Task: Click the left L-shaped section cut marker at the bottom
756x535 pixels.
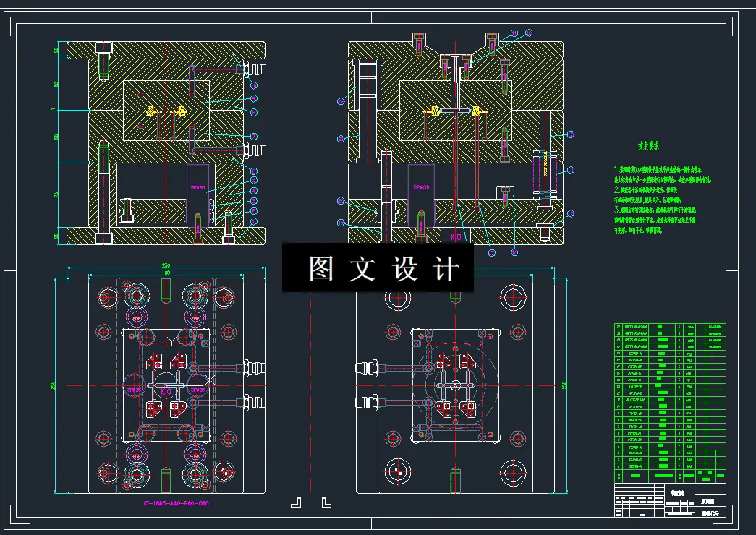Action: [x=297, y=502]
